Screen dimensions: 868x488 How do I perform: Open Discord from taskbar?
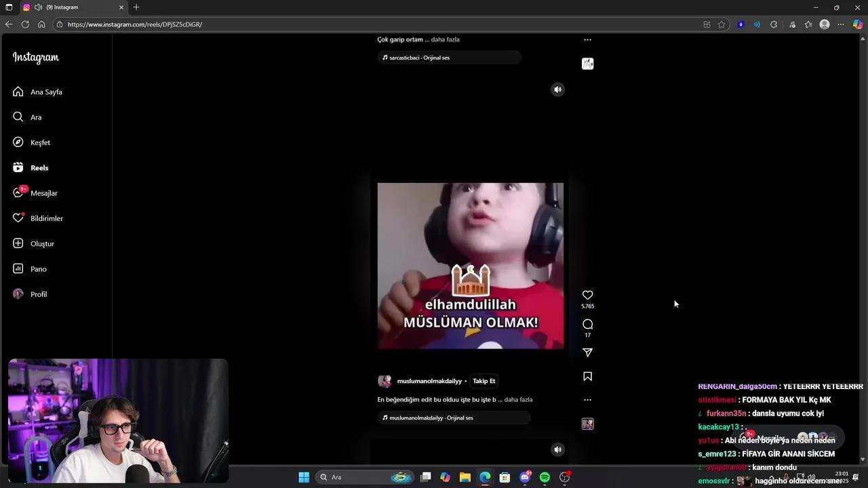tap(525, 477)
